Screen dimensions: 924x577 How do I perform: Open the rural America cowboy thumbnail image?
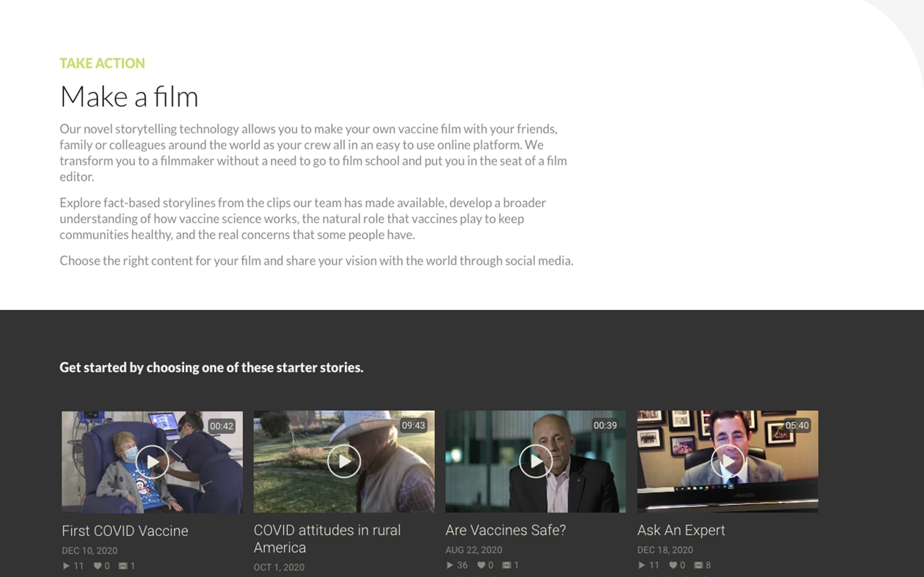[344, 461]
